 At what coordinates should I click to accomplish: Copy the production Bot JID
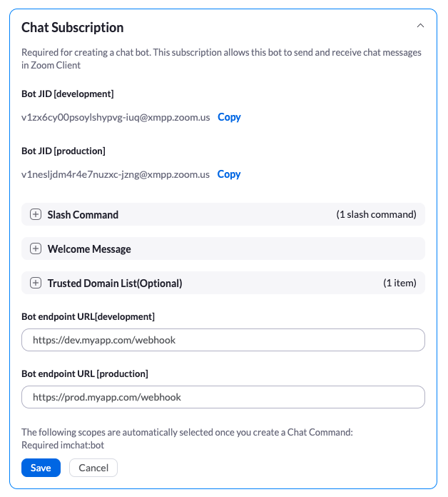pyautogui.click(x=229, y=174)
